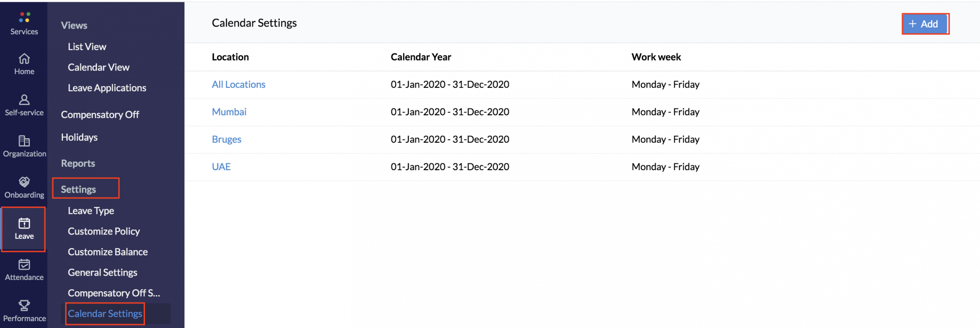Open Compensatory Off menu item
980x328 pixels.
point(100,114)
